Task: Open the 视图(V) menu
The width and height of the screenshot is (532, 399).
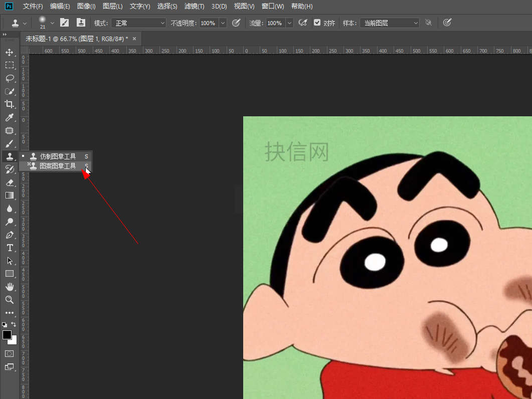Action: tap(244, 7)
